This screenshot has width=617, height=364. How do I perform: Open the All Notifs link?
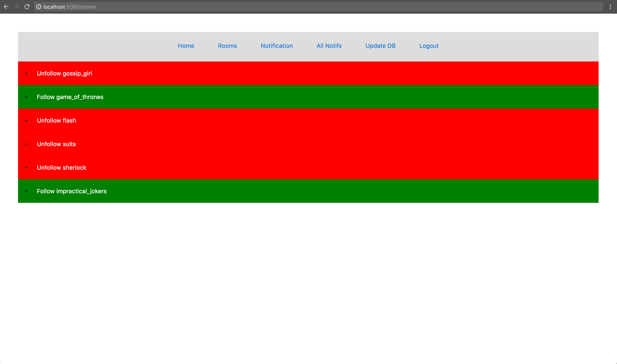(329, 46)
